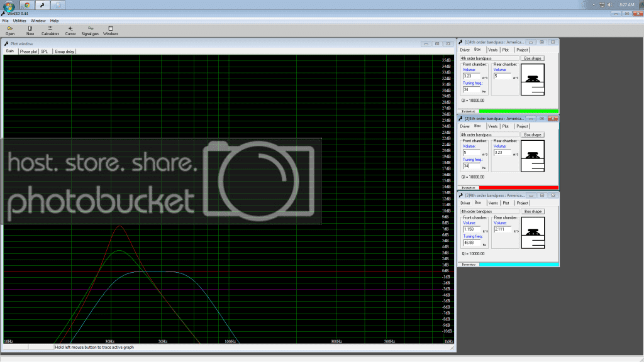Open the Signal gen. tool

(90, 31)
